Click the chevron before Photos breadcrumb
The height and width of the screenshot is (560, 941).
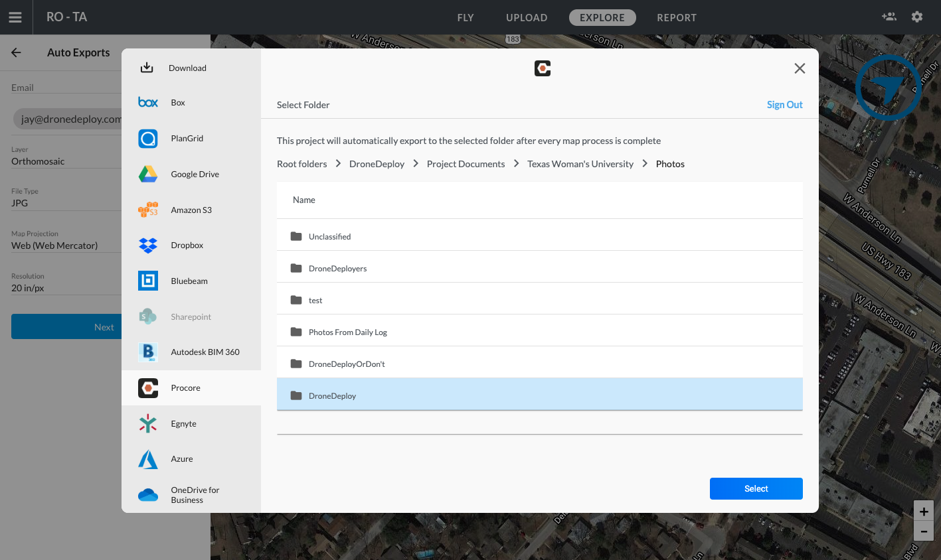tap(645, 163)
